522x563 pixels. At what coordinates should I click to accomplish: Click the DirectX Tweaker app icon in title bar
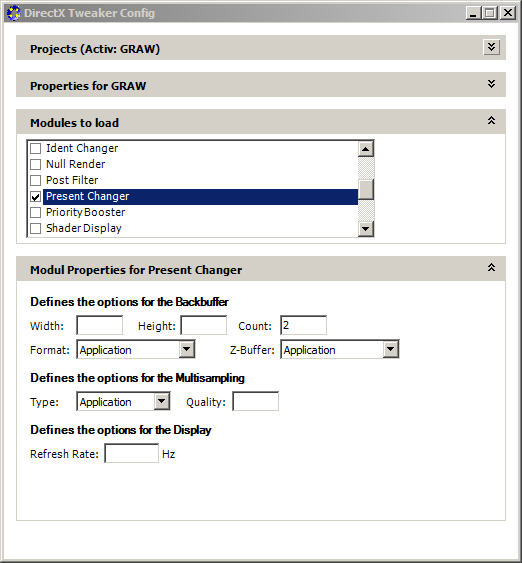click(13, 13)
